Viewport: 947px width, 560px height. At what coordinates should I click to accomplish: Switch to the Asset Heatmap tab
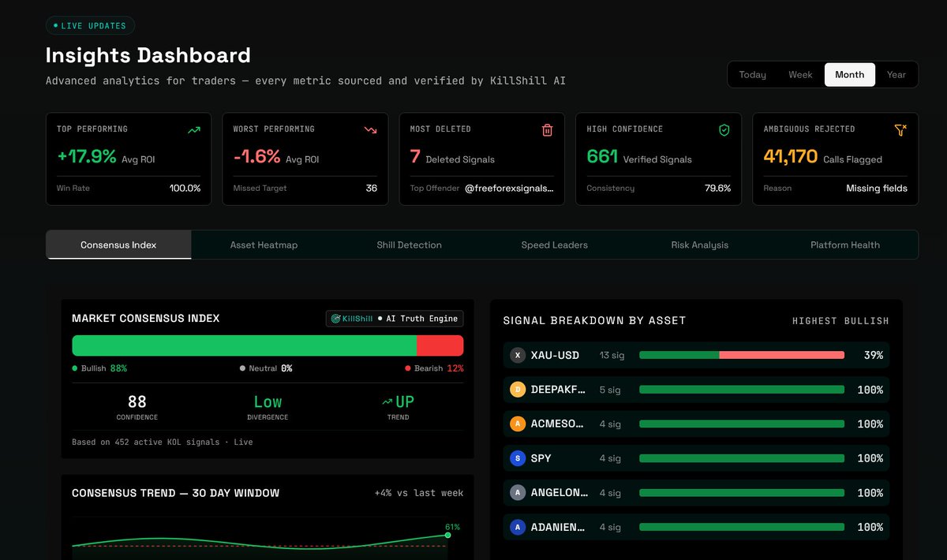pos(264,245)
